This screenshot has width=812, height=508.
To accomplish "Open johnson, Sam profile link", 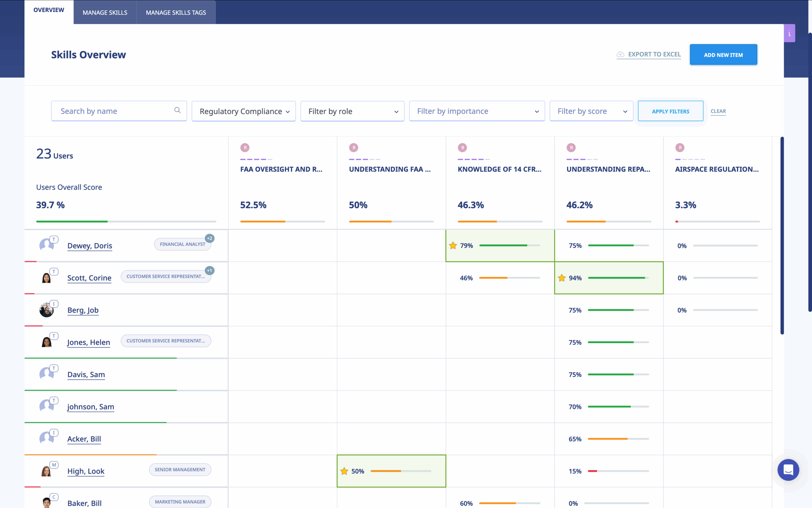I will 91,407.
